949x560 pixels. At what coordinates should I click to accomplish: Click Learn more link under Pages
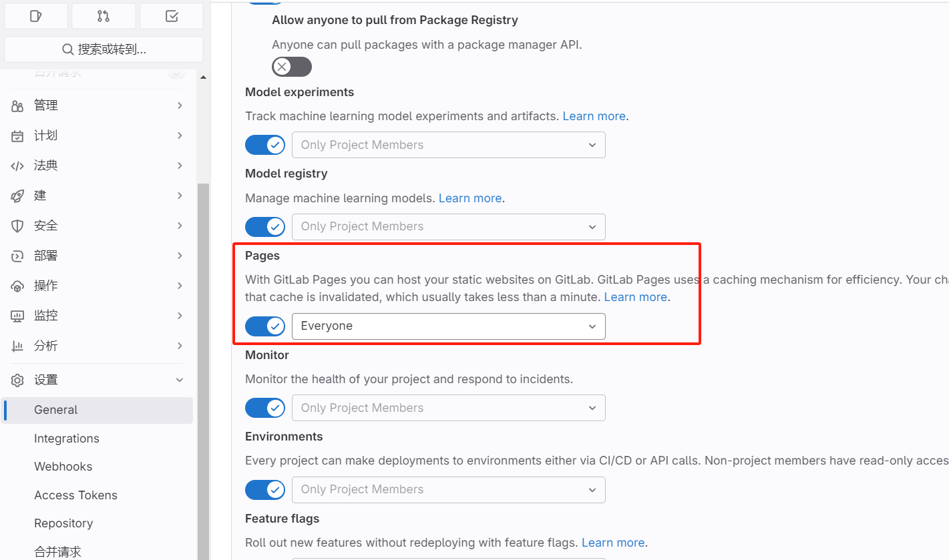pos(635,297)
